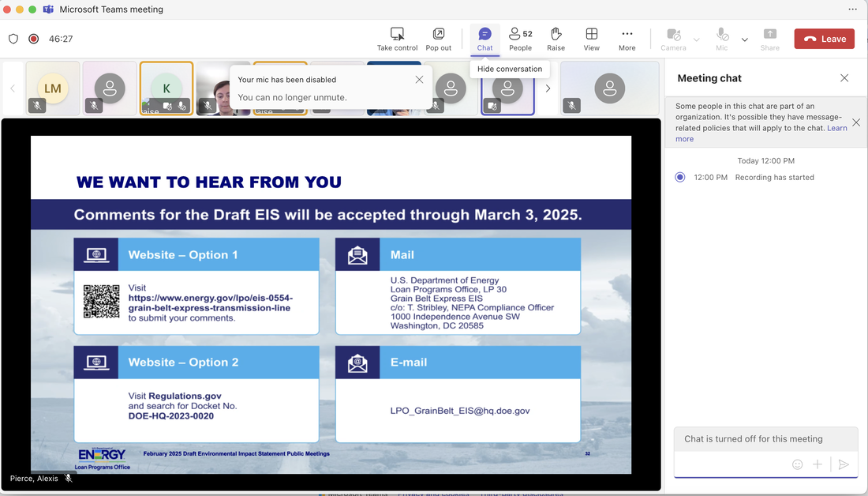Screen dimensions: 868x496
Task: Click the send message arrow icon
Action: (x=844, y=464)
